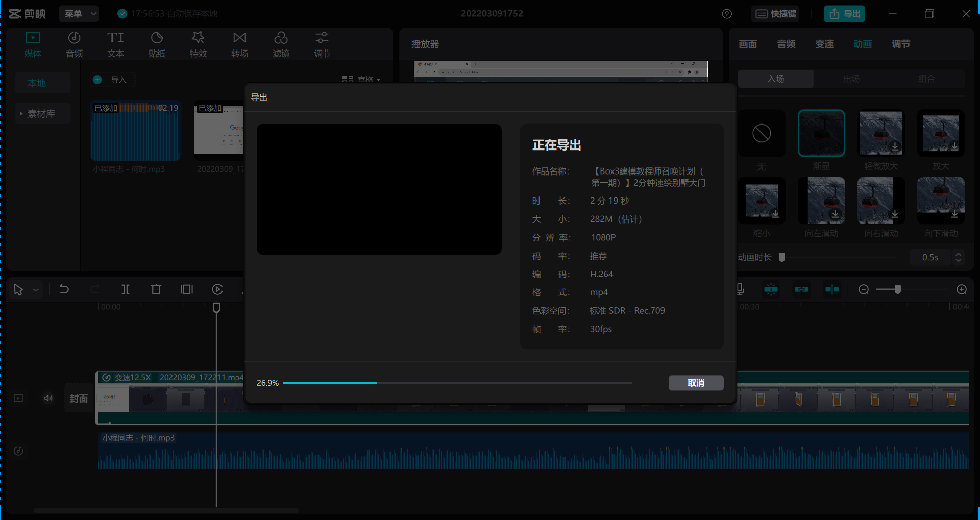Screen dimensions: 980x520
Task: Click the 剪映 logo
Action: click(28, 14)
